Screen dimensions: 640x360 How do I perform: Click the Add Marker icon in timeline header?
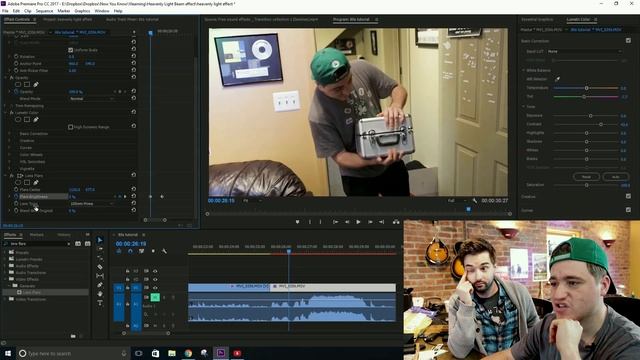153,251
